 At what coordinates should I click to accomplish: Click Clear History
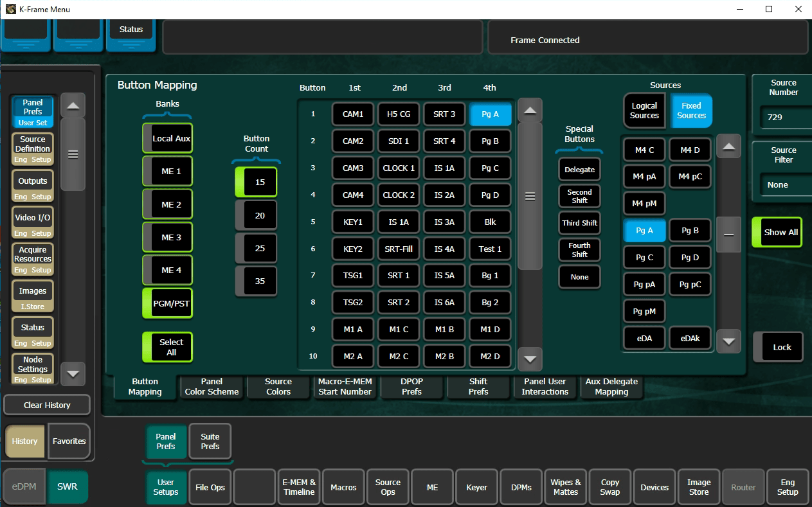[x=47, y=405]
